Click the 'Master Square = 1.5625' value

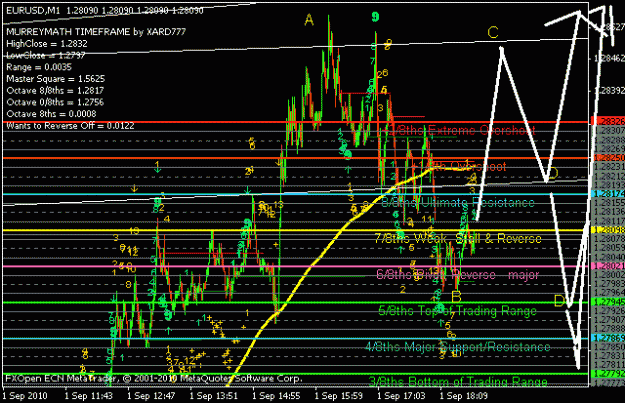point(56,79)
